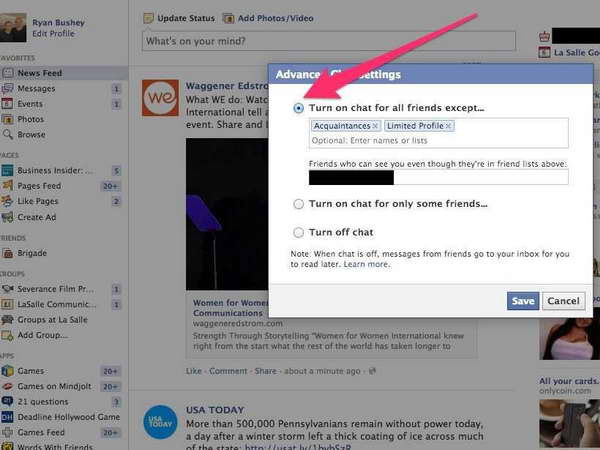Viewport: 600px width, 450px height.
Task: Click the Waggener Edstrom 'we' logo
Action: 160,98
